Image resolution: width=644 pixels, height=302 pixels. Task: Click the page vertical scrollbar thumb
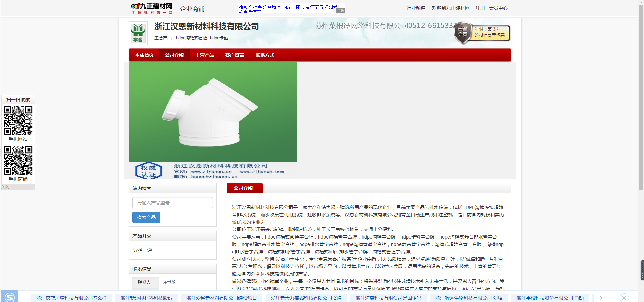(641, 97)
